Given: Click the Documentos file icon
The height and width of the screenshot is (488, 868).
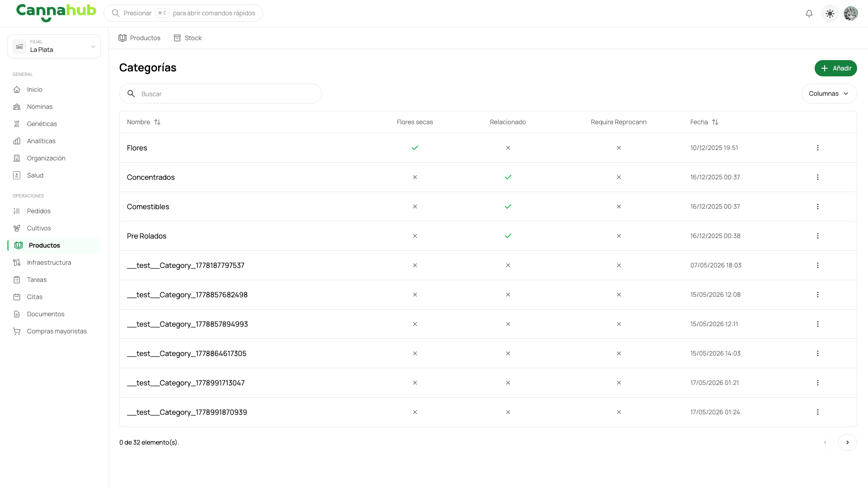Looking at the screenshot, I should pos(17,314).
